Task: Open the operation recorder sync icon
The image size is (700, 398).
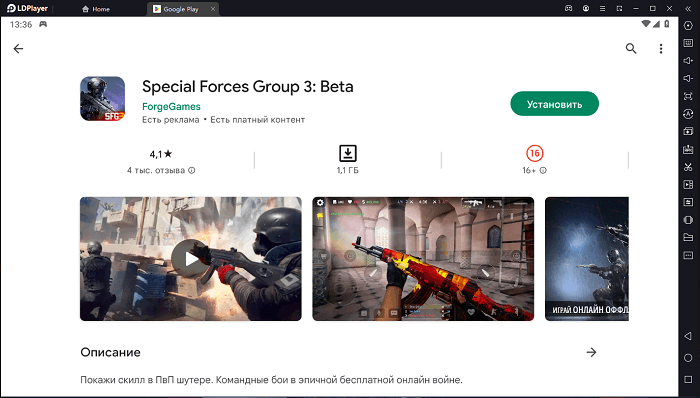Action: [x=688, y=114]
